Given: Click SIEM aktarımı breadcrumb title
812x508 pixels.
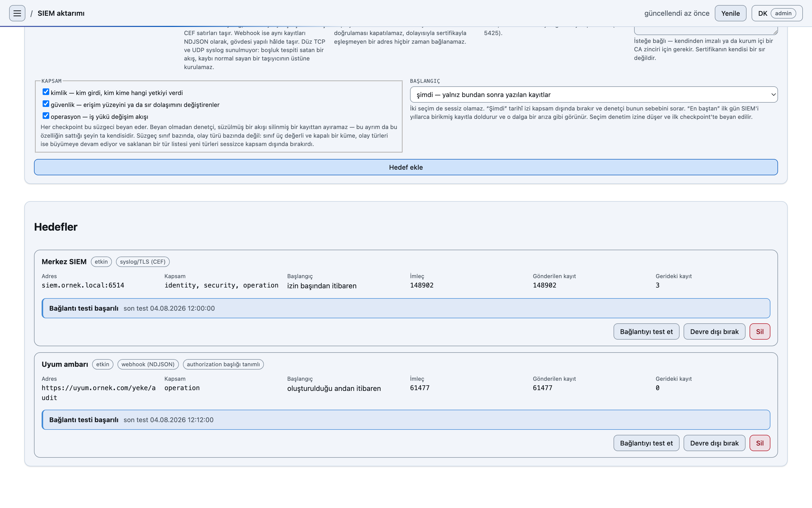Looking at the screenshot, I should pyautogui.click(x=61, y=13).
